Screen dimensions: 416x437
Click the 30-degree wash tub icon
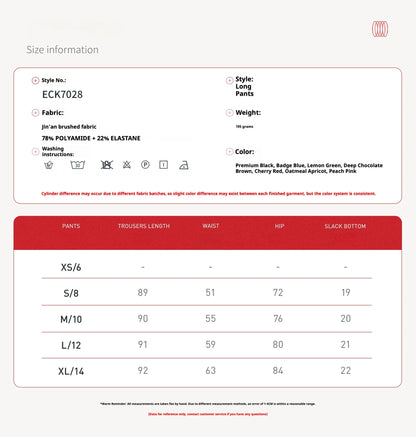click(78, 165)
